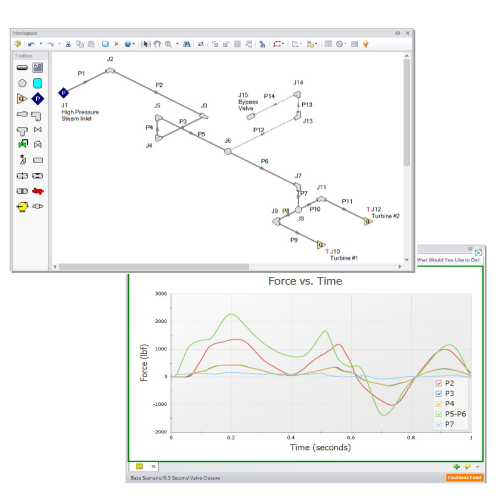Click the Base Scenario status bar text

coord(175,478)
